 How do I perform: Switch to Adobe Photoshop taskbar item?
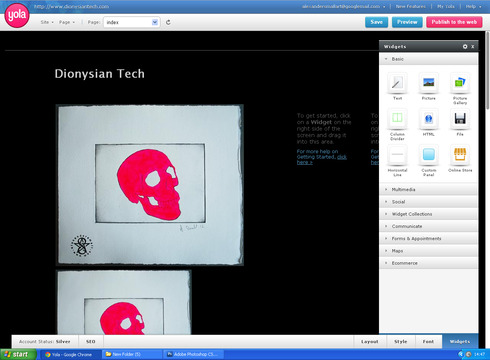[193, 354]
